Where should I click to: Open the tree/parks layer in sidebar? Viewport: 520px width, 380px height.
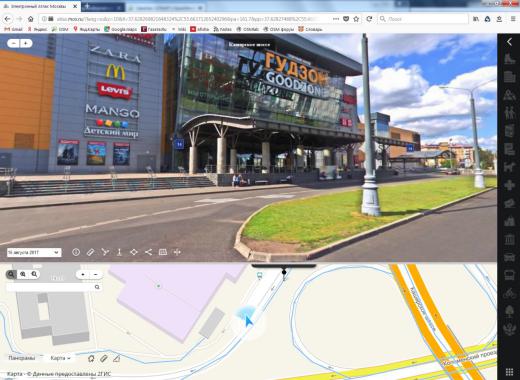click(x=509, y=311)
